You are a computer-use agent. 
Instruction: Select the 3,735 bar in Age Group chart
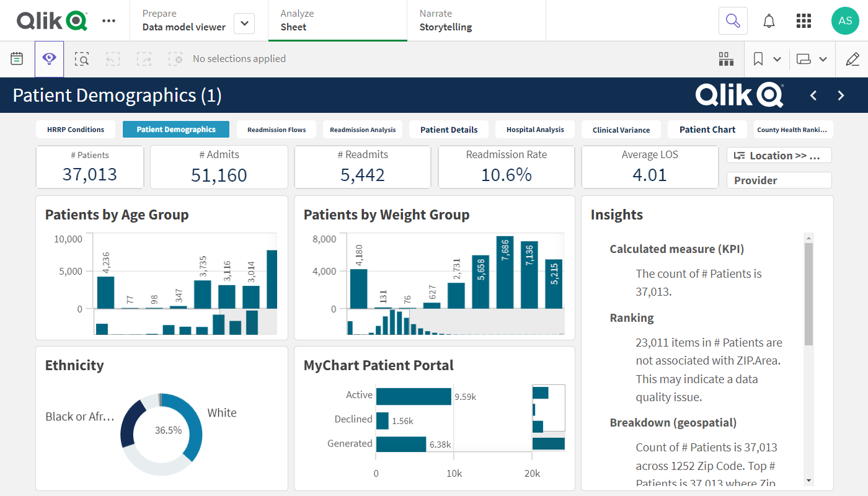click(x=203, y=294)
